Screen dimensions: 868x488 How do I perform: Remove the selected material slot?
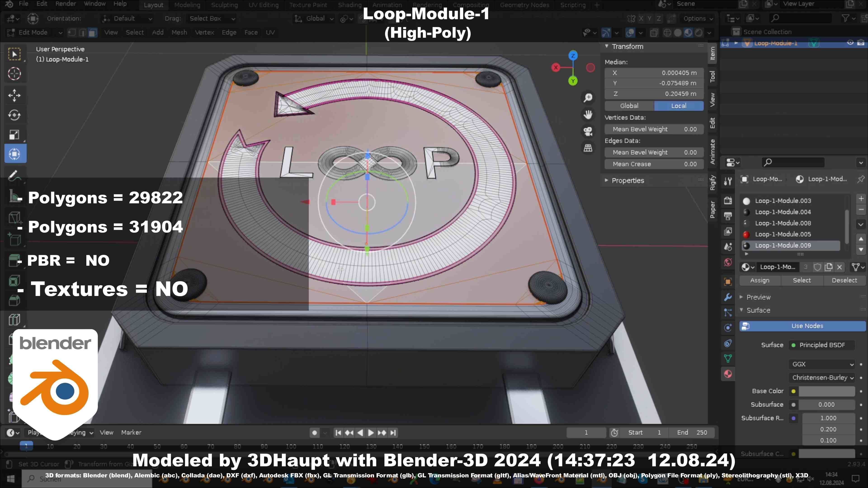coord(861,209)
